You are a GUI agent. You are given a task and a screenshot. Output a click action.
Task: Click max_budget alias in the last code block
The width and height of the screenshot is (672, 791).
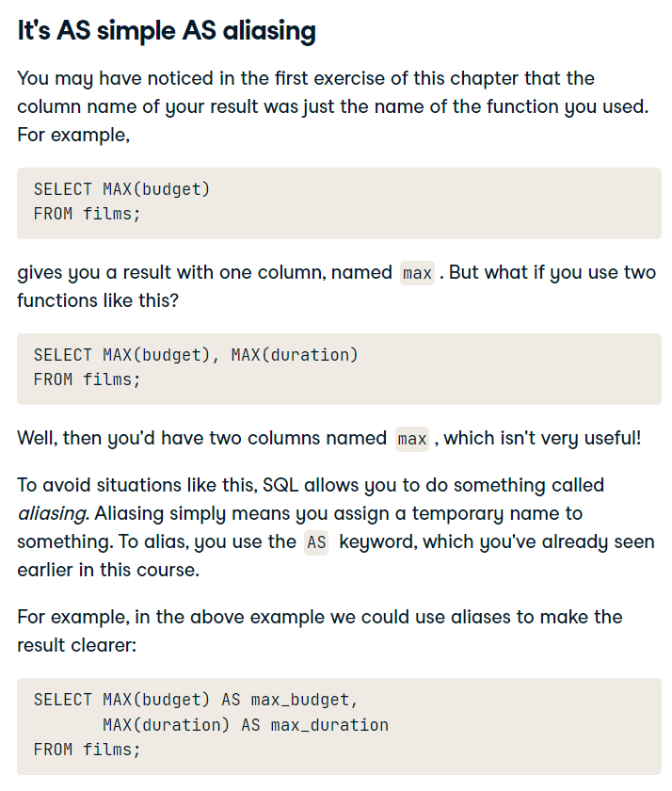[304, 700]
